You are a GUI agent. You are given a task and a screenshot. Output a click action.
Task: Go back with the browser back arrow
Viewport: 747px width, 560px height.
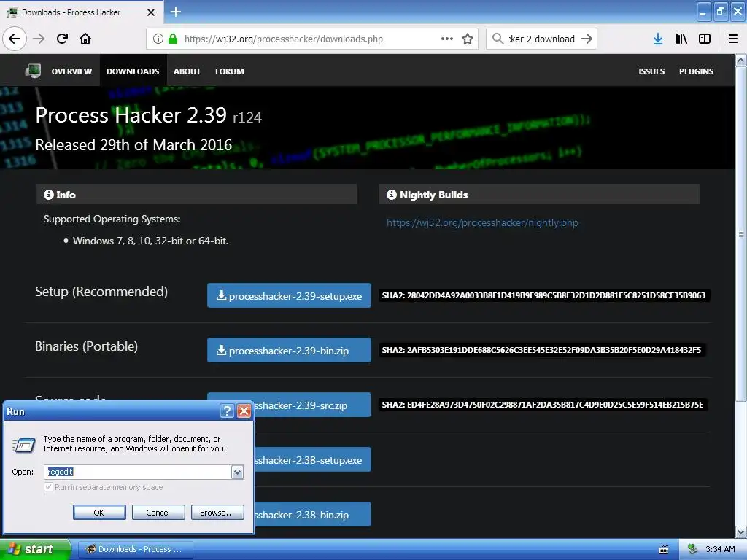pos(15,39)
